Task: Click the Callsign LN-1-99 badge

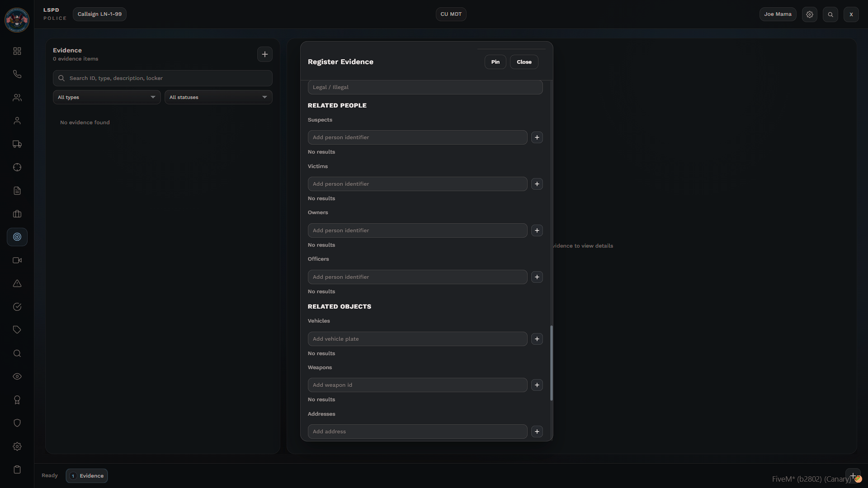Action: [99, 14]
